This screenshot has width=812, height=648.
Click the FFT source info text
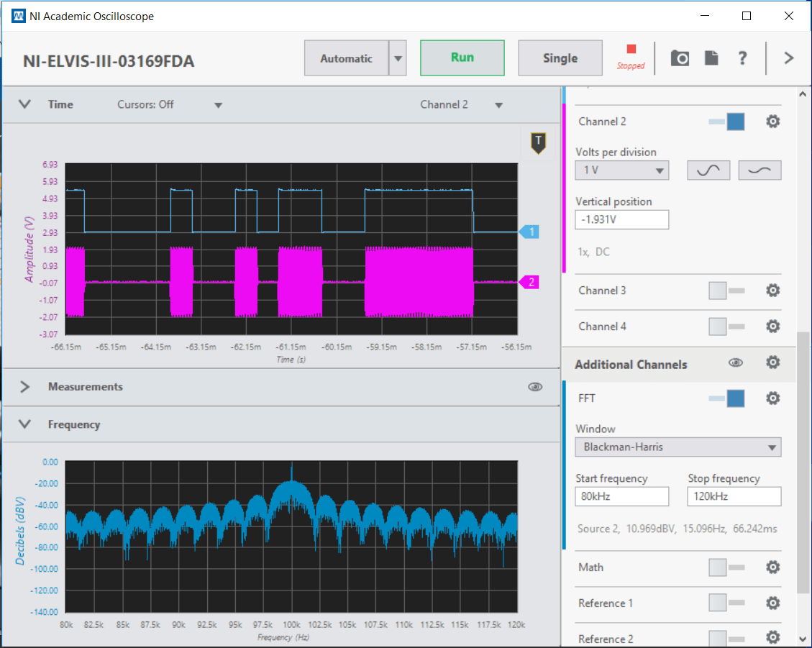pos(677,529)
